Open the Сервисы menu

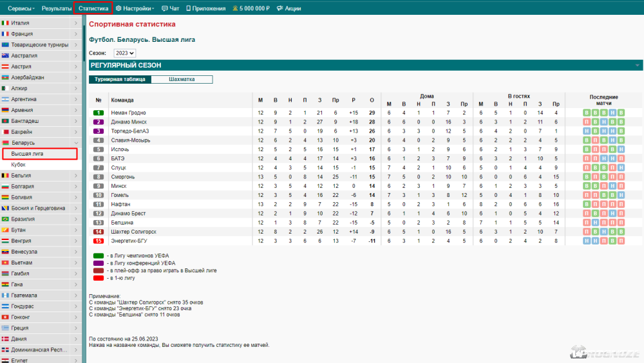point(21,8)
